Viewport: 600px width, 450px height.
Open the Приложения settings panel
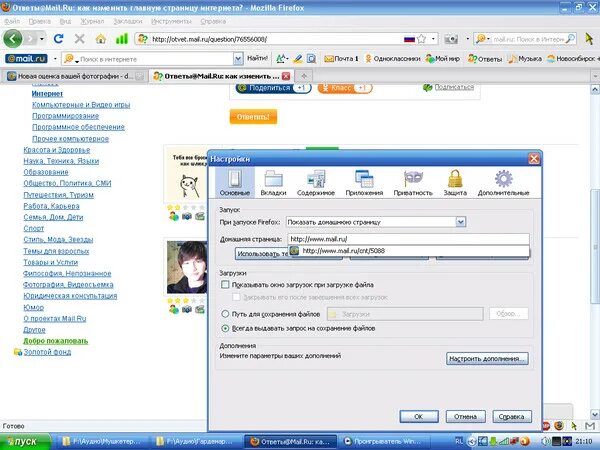point(364,183)
